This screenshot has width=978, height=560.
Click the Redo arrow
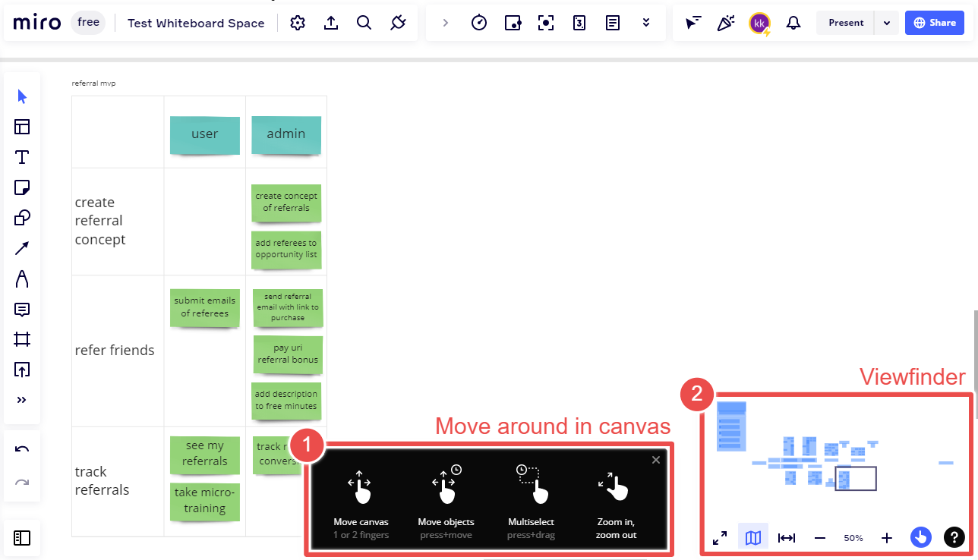tap(22, 483)
